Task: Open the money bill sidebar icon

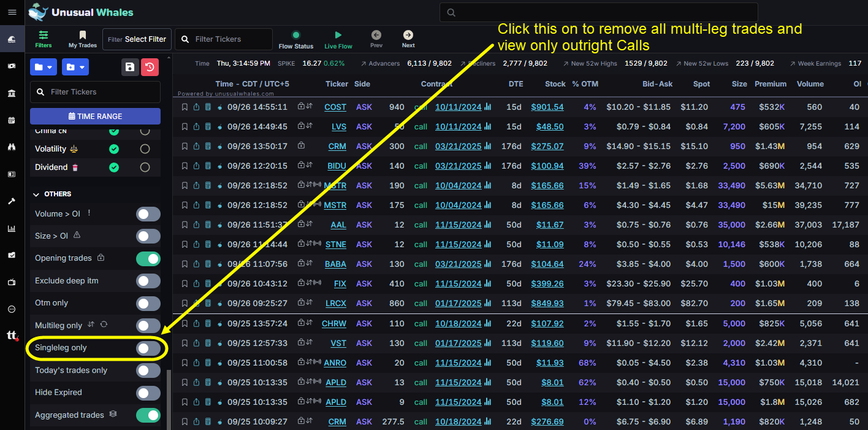Action: click(12, 66)
